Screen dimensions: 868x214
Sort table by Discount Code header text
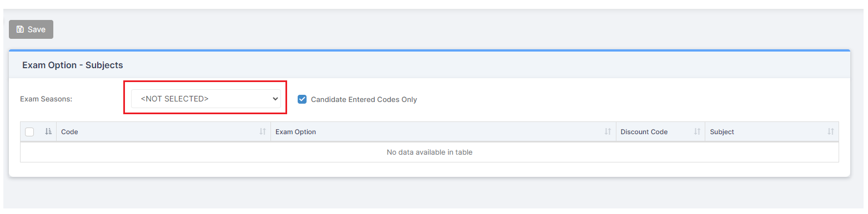coord(644,132)
